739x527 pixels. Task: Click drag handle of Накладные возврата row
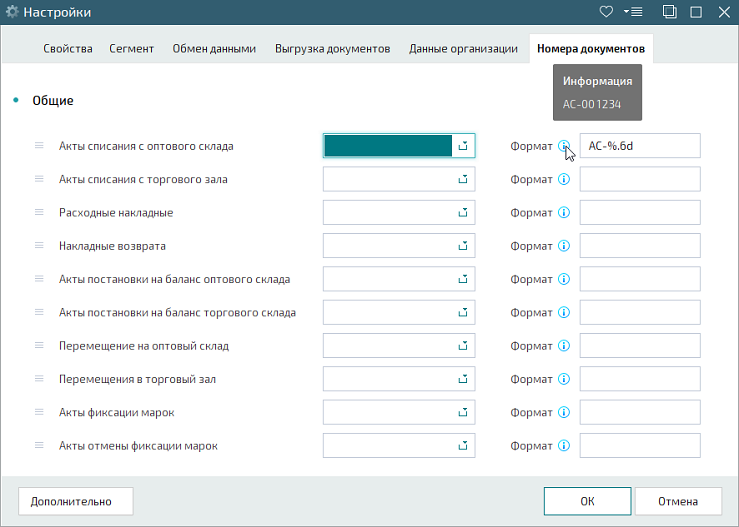coord(39,246)
